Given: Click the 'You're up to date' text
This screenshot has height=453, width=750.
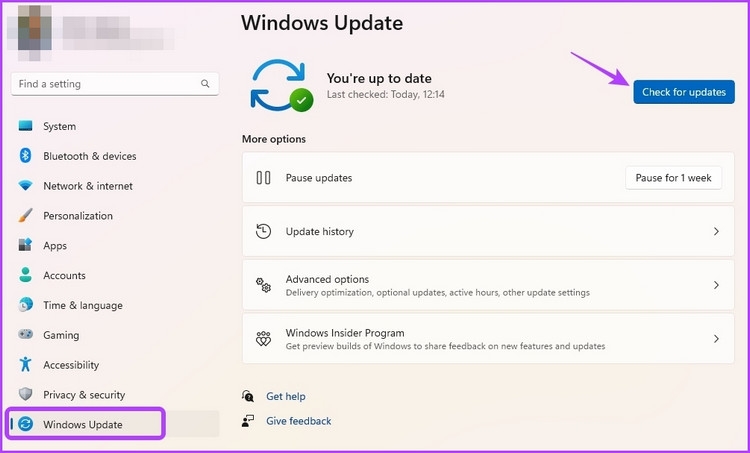Looking at the screenshot, I should click(x=379, y=78).
